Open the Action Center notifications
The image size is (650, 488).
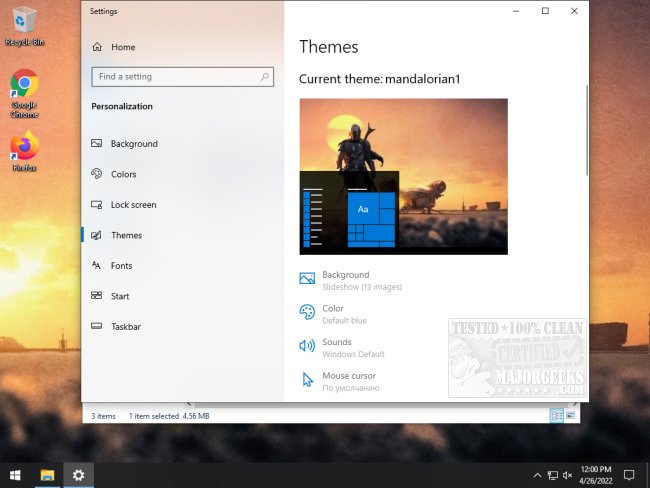click(629, 475)
